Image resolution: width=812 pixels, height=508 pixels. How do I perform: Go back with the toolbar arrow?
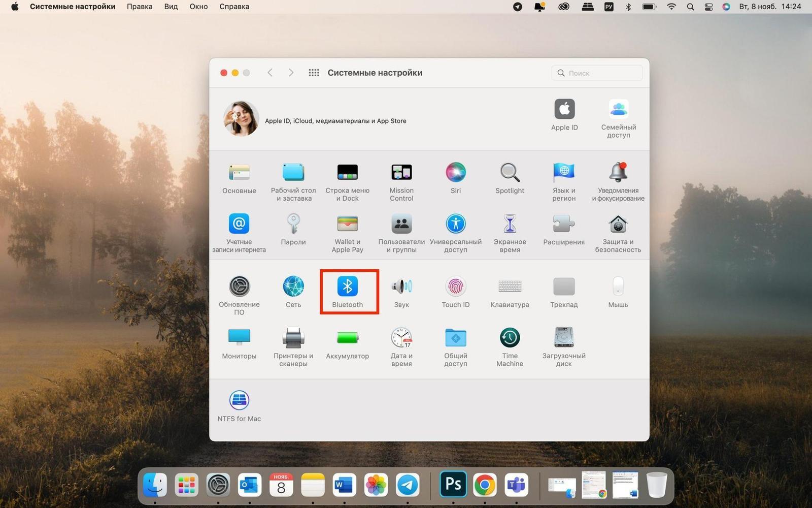270,73
